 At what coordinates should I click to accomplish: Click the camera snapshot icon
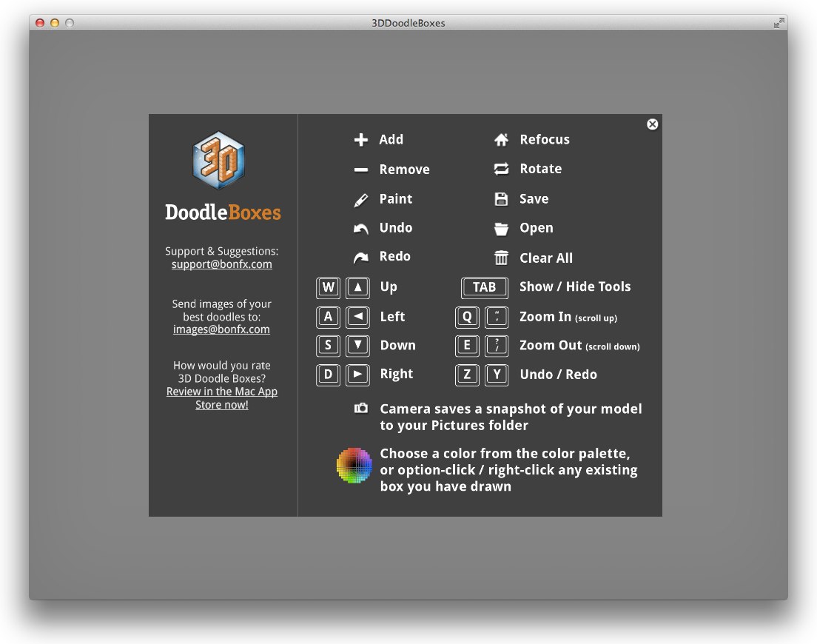361,408
